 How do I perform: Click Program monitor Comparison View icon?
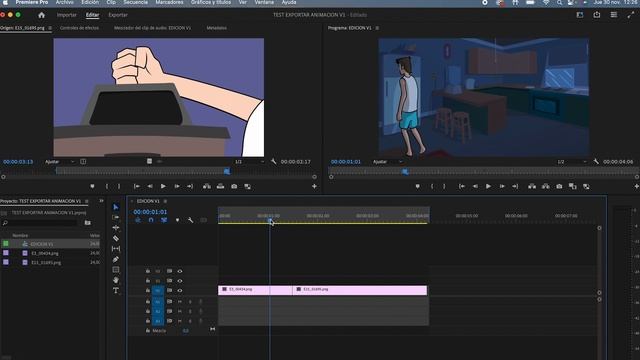pyautogui.click(x=573, y=187)
